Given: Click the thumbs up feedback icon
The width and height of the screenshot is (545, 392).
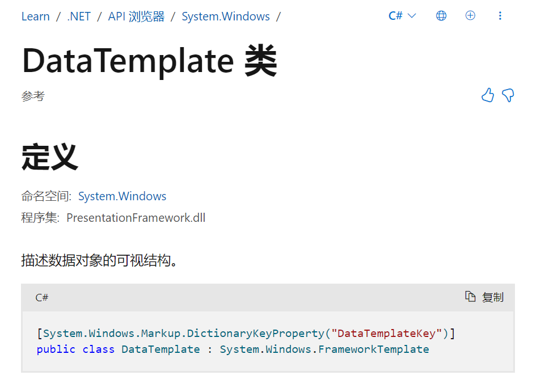Looking at the screenshot, I should [488, 95].
